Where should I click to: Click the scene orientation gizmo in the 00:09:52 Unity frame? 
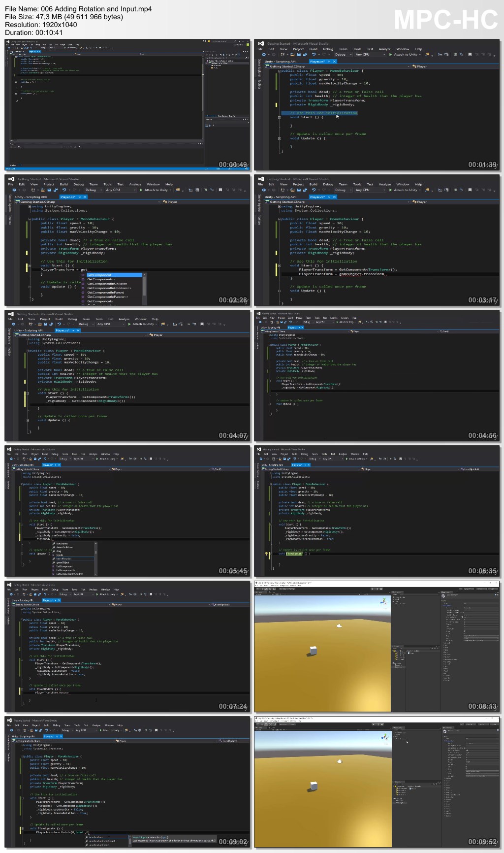tap(384, 736)
